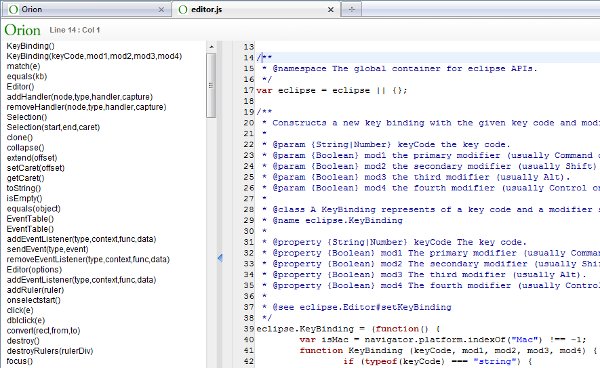The image size is (600, 368).
Task: Click the outline scrollbar thumb
Action: 211,85
